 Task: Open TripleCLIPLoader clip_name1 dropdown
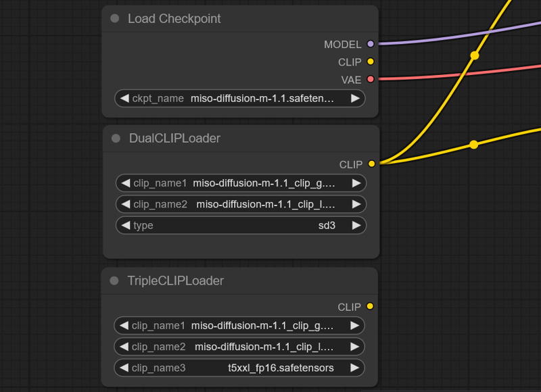point(239,326)
